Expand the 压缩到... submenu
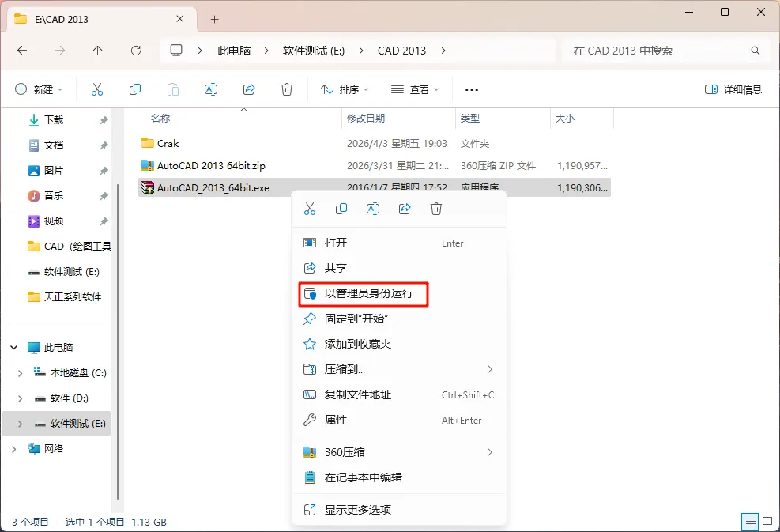Screen dimensions: 780x532 [490, 369]
